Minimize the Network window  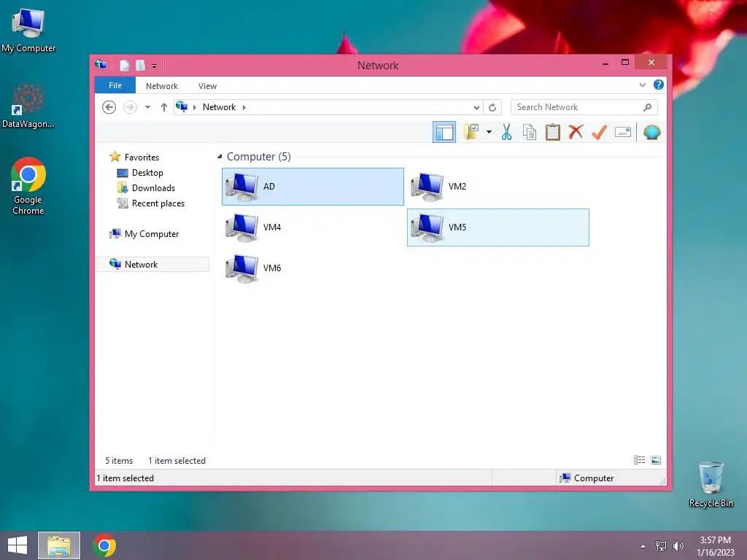click(605, 63)
